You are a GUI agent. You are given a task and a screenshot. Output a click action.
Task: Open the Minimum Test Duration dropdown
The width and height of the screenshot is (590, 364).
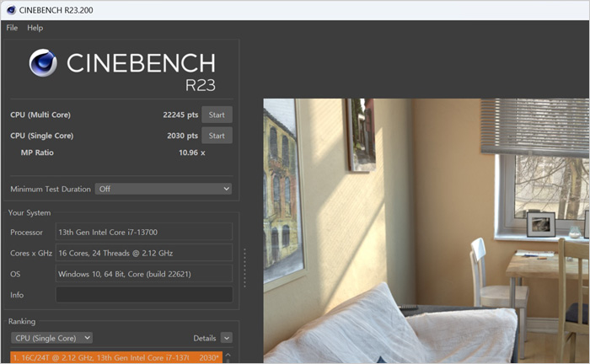pos(163,189)
